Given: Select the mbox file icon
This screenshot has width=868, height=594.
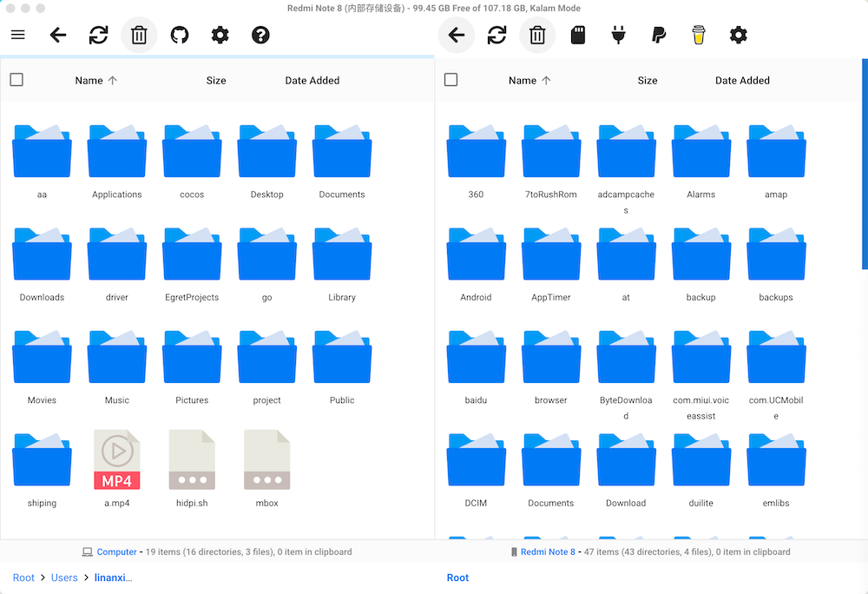Looking at the screenshot, I should [x=266, y=459].
